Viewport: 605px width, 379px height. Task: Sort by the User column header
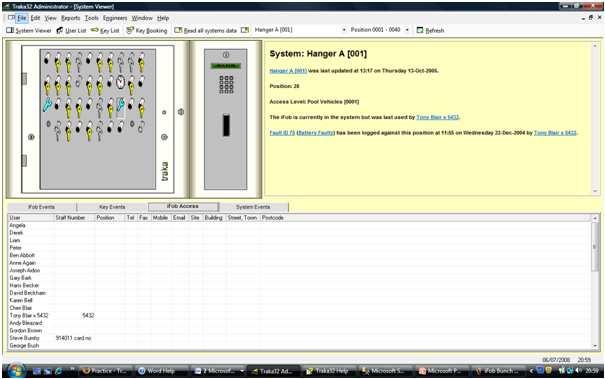(x=30, y=218)
